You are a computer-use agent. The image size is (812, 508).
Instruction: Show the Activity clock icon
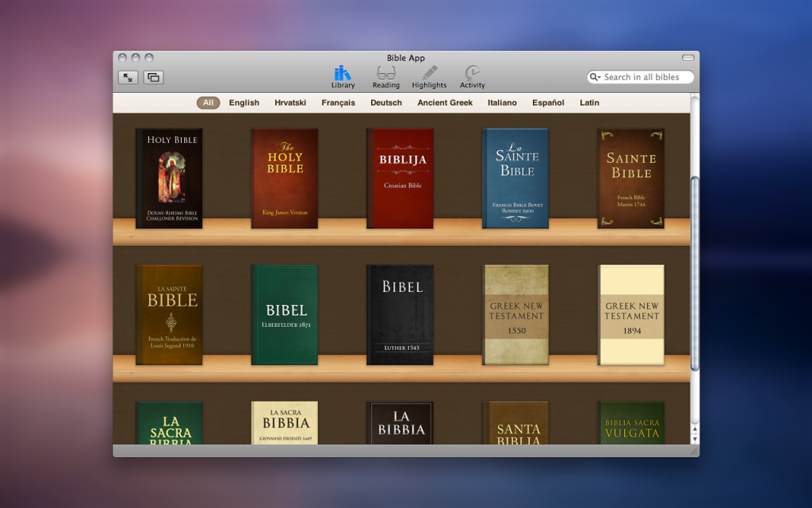pos(473,77)
